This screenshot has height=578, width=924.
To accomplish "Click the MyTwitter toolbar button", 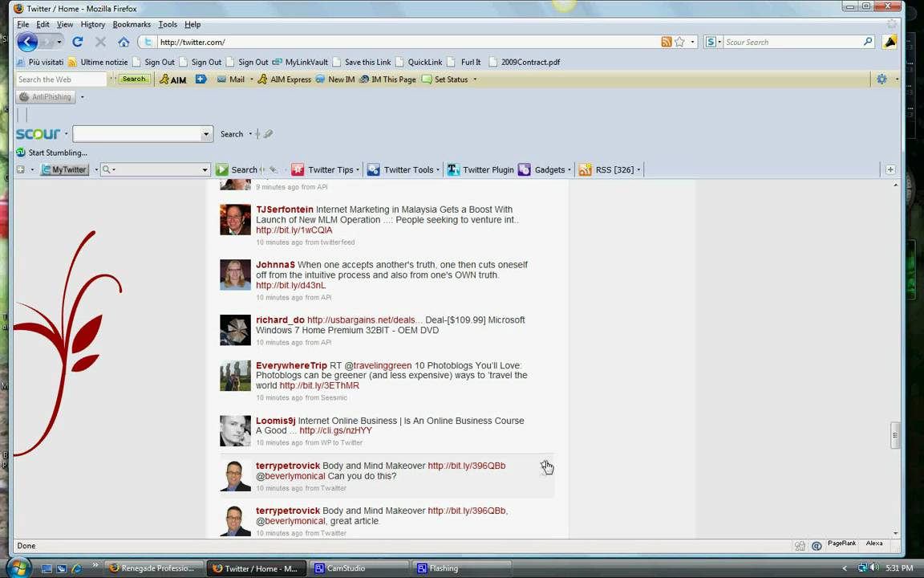I will [x=65, y=170].
